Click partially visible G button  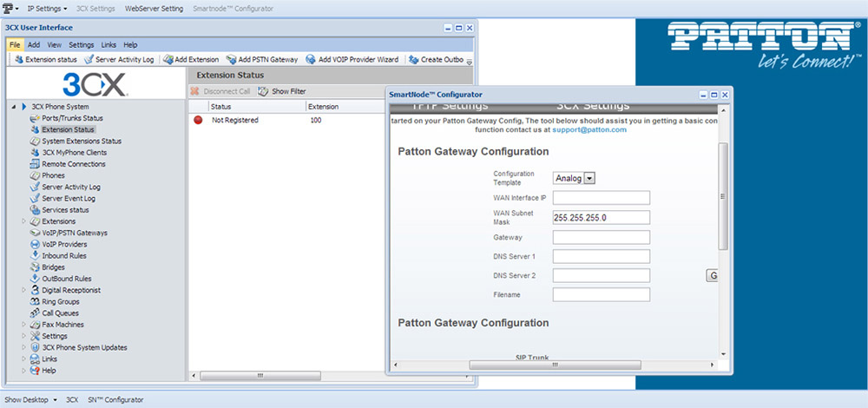click(x=712, y=275)
